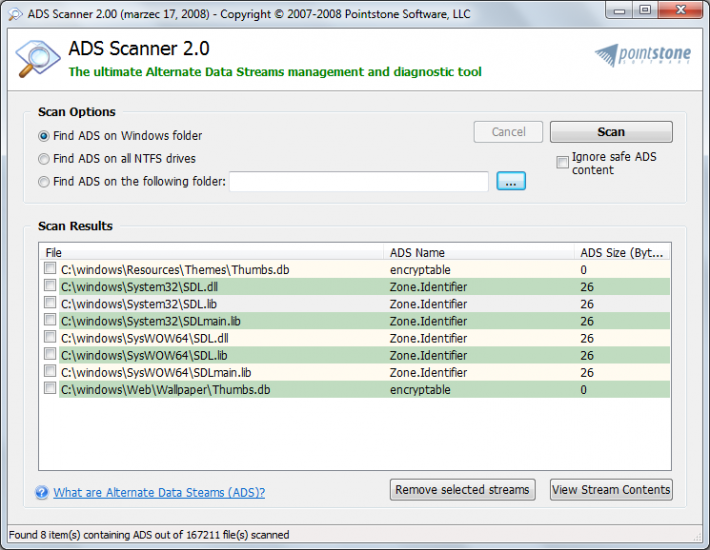Start scanning with the Scan button
710x550 pixels.
pos(611,132)
